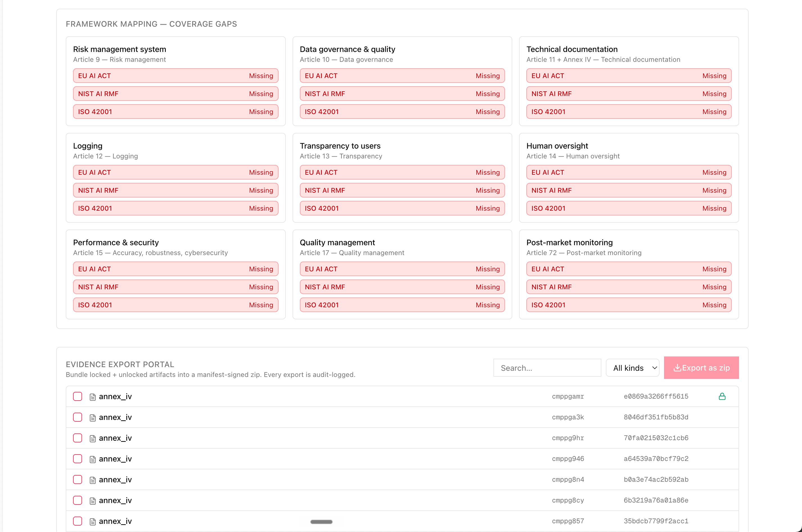802x532 pixels.
Task: Click the ISO 42001 row under Technical documentation
Action: tap(629, 112)
